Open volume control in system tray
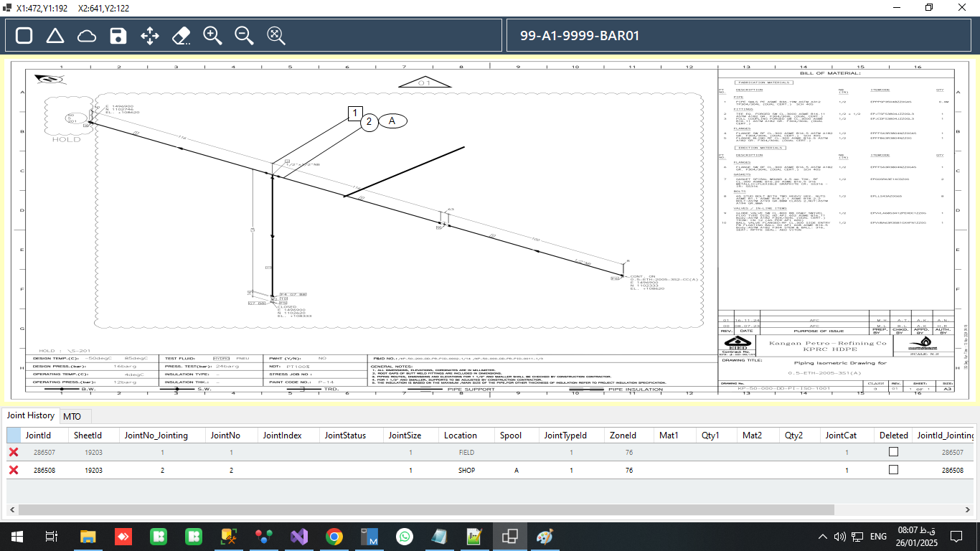Image resolution: width=980 pixels, height=551 pixels. pyautogui.click(x=839, y=537)
